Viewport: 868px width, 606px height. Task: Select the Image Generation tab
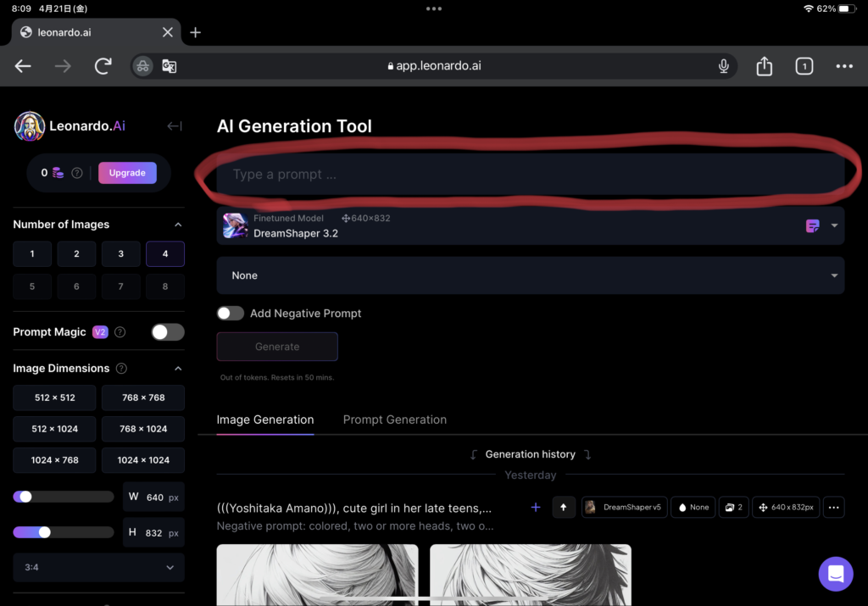(265, 420)
